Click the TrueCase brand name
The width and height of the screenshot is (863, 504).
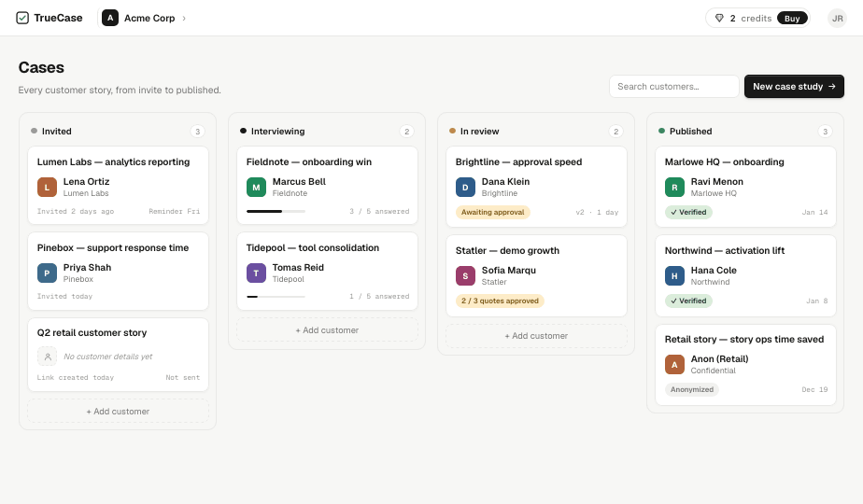[x=58, y=18]
